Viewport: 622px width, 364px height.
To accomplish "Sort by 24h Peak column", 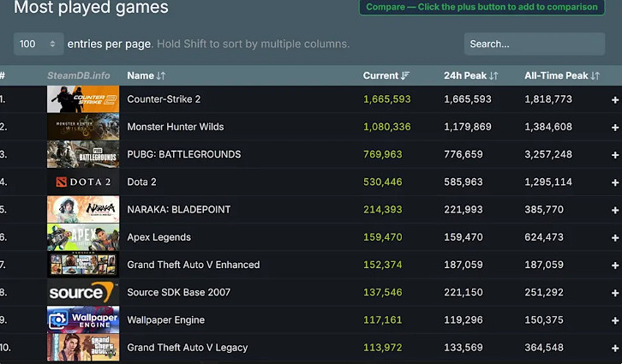I will tap(470, 75).
